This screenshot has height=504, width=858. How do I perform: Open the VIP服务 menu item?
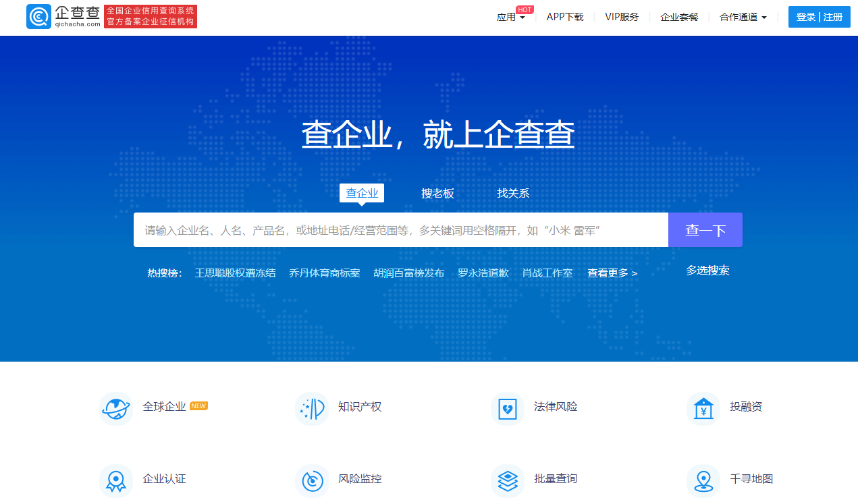pyautogui.click(x=622, y=17)
